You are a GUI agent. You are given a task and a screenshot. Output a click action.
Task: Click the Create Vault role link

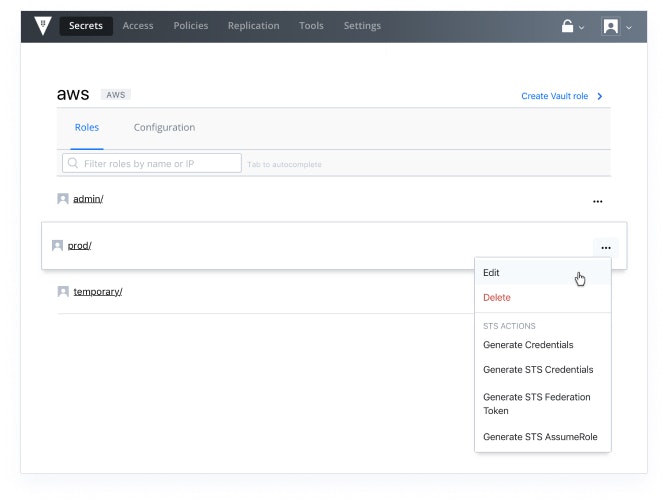[554, 97]
